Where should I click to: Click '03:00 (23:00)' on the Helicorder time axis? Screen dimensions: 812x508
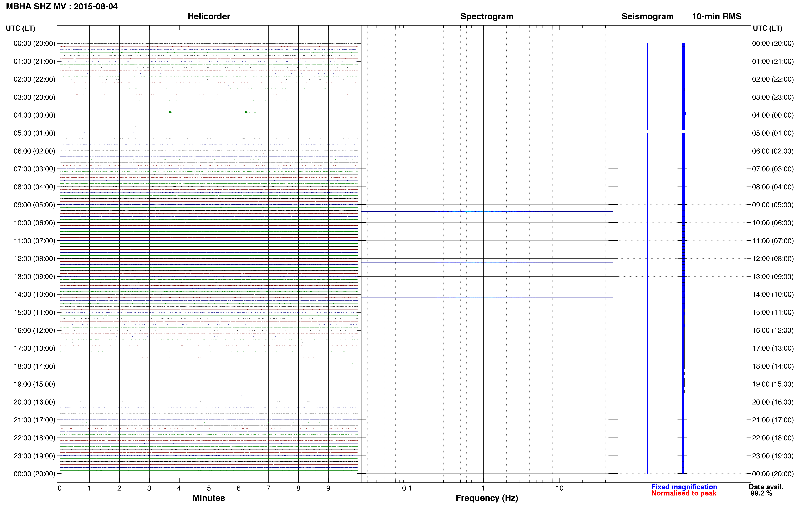tap(34, 97)
